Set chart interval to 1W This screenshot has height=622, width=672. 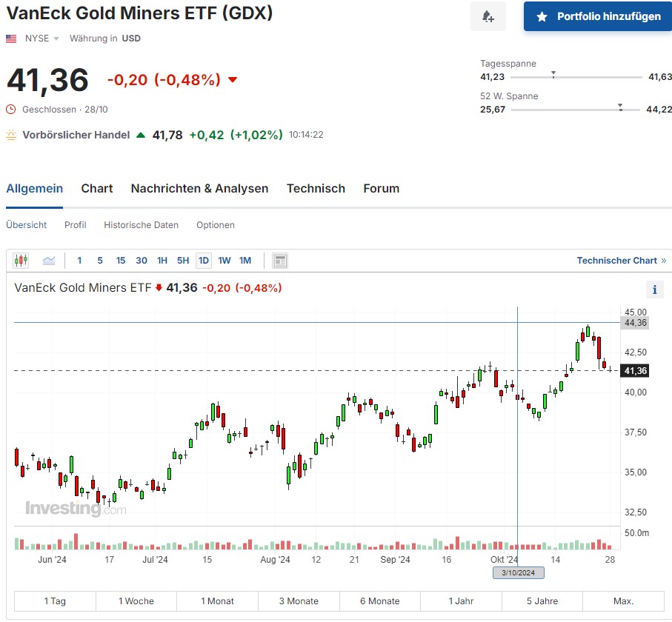(x=224, y=261)
